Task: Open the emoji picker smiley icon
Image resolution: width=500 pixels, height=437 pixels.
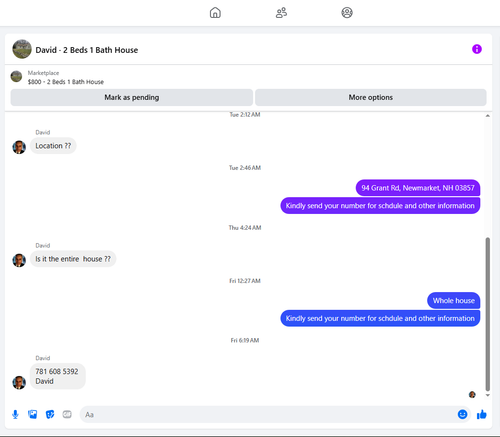Action: point(462,414)
